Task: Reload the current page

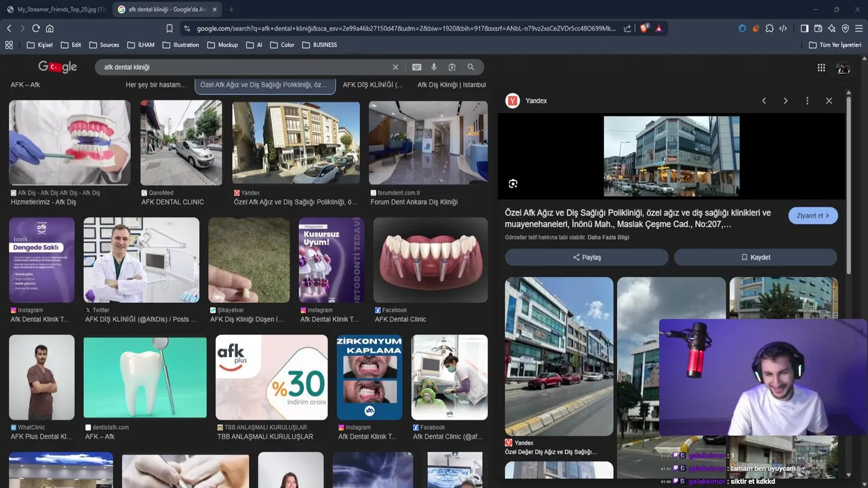Action: [36, 28]
